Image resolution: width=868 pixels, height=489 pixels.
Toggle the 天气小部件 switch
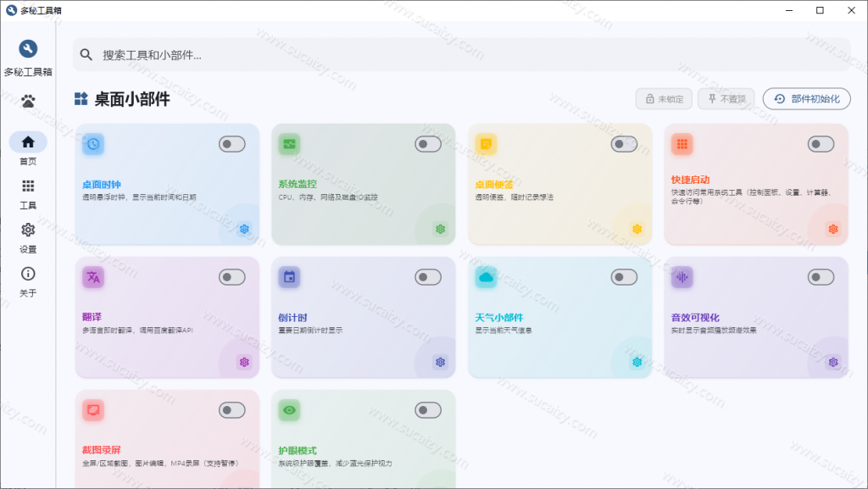[624, 277]
